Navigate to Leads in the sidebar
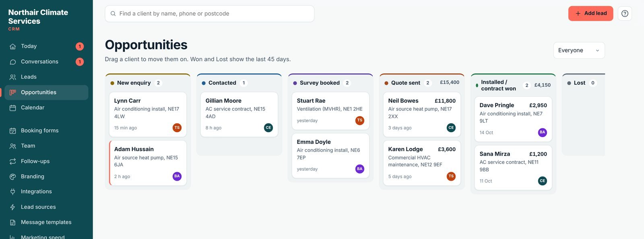This screenshot has width=644, height=239. coord(46,77)
